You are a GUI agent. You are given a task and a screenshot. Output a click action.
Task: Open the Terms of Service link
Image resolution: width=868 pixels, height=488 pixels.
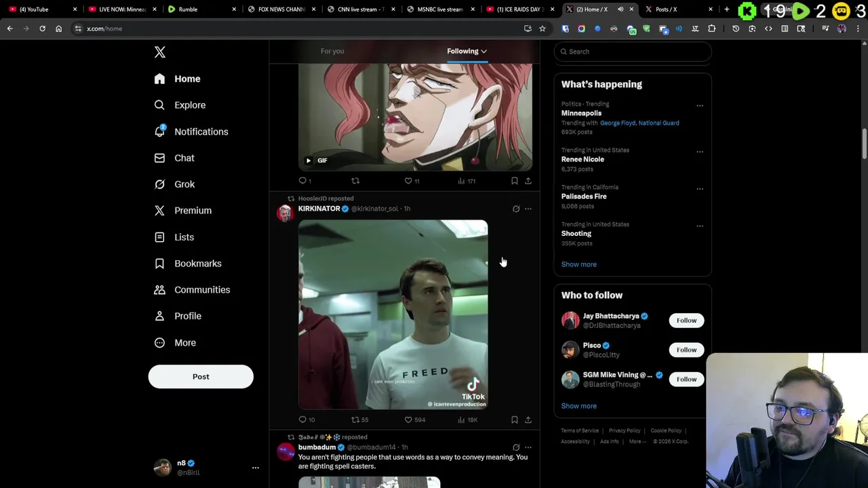click(580, 430)
